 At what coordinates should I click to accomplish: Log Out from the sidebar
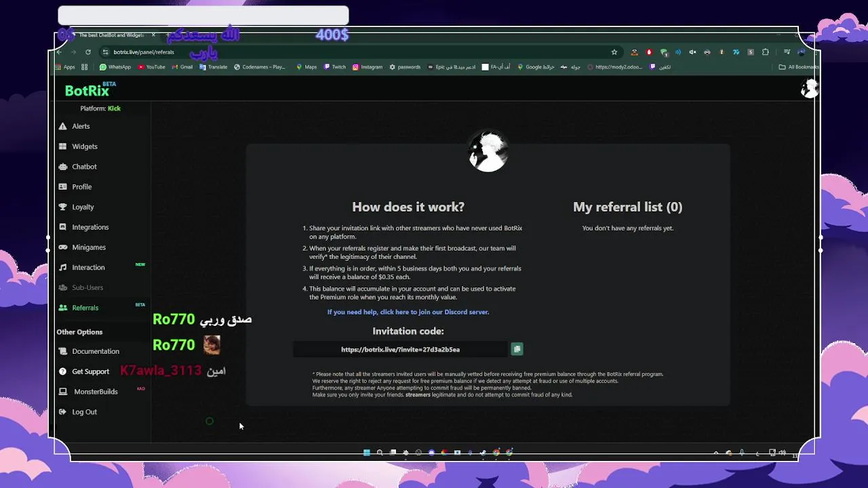[x=84, y=412]
